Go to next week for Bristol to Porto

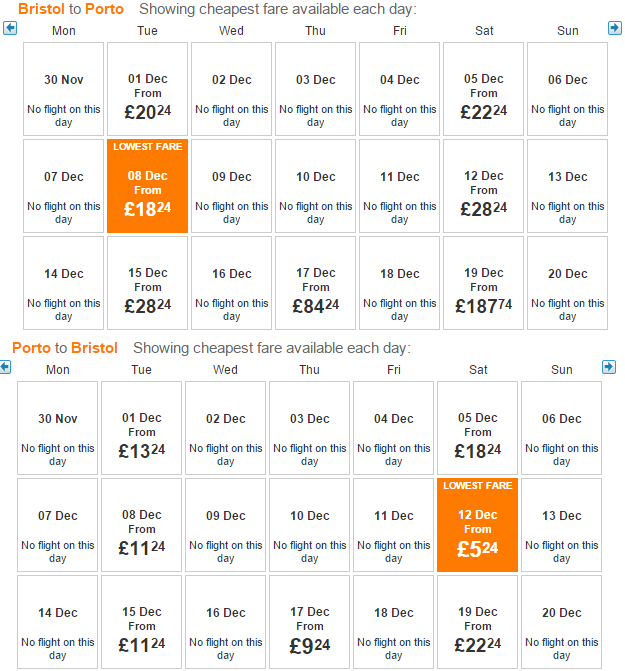pos(615,28)
